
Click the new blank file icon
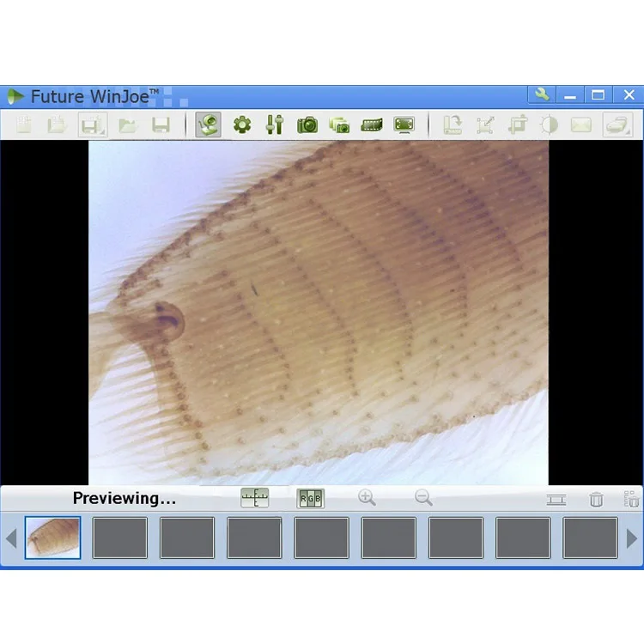tap(24, 125)
